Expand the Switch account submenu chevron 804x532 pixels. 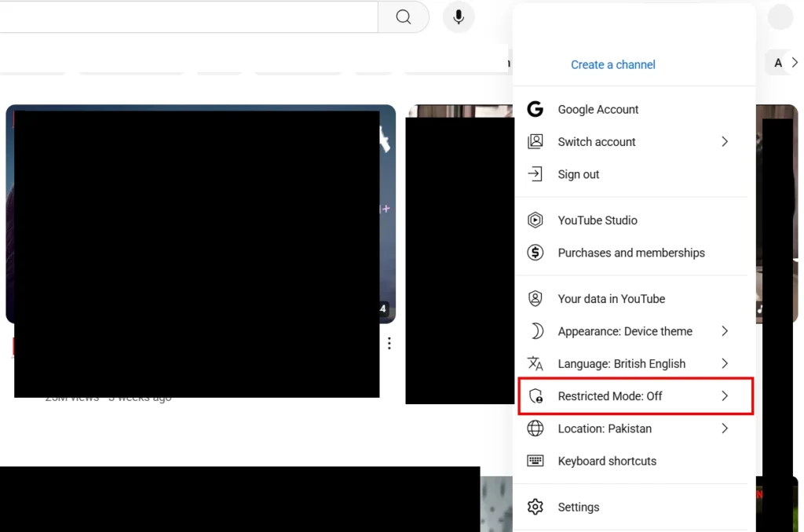point(725,142)
